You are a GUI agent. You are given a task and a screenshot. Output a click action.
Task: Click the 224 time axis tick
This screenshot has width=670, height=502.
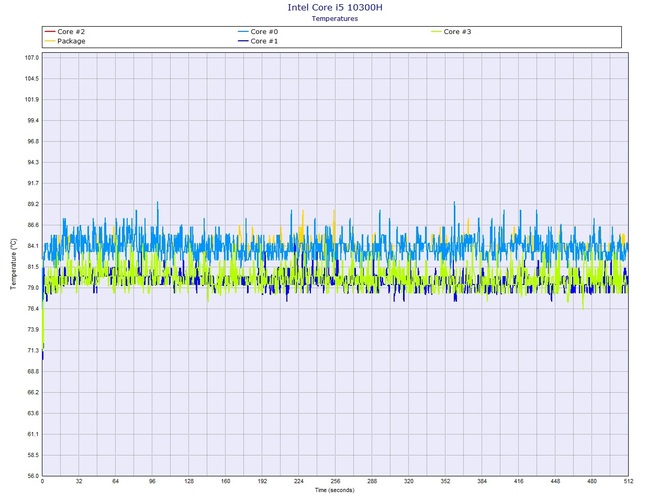click(299, 481)
